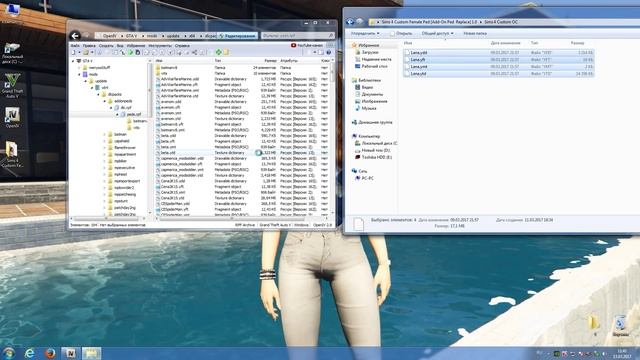Viewport: 640px width, 360px height.
Task: Click the search magnifier in OpenIV filter box
Action: [x=331, y=36]
